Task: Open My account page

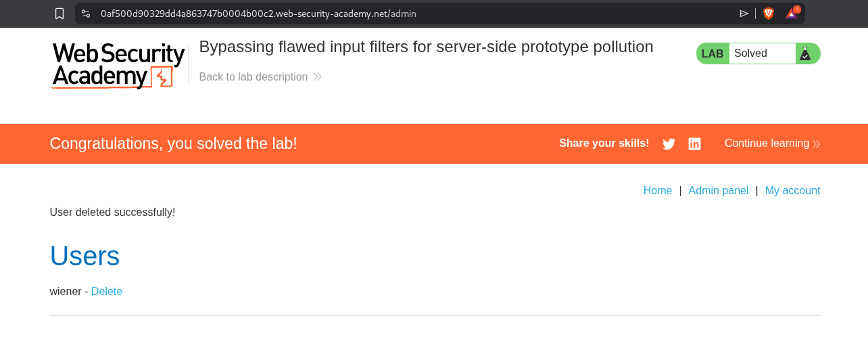Action: (792, 191)
